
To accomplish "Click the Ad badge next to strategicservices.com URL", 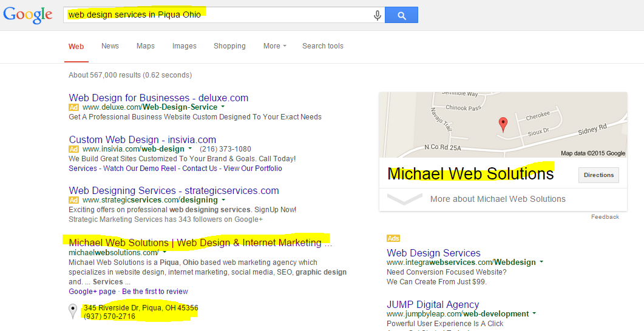I will 73,200.
